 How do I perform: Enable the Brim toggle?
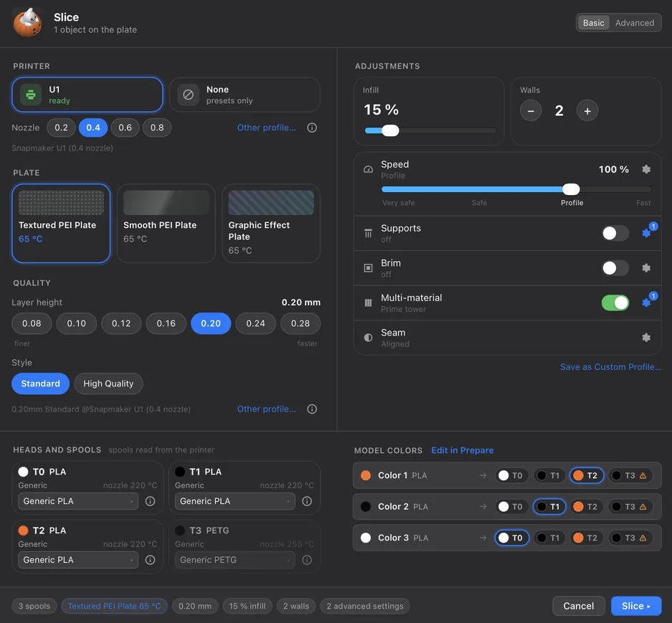click(x=615, y=268)
